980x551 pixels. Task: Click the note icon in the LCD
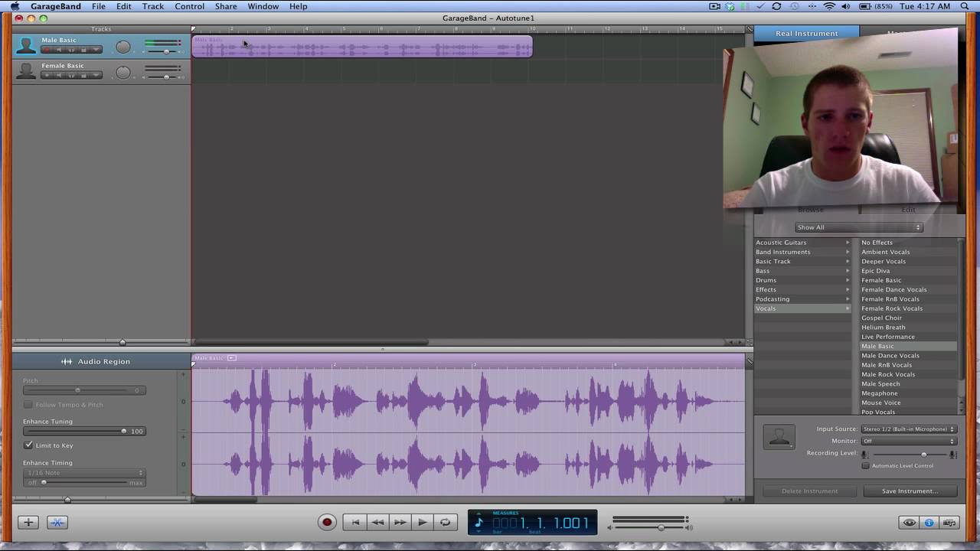479,523
